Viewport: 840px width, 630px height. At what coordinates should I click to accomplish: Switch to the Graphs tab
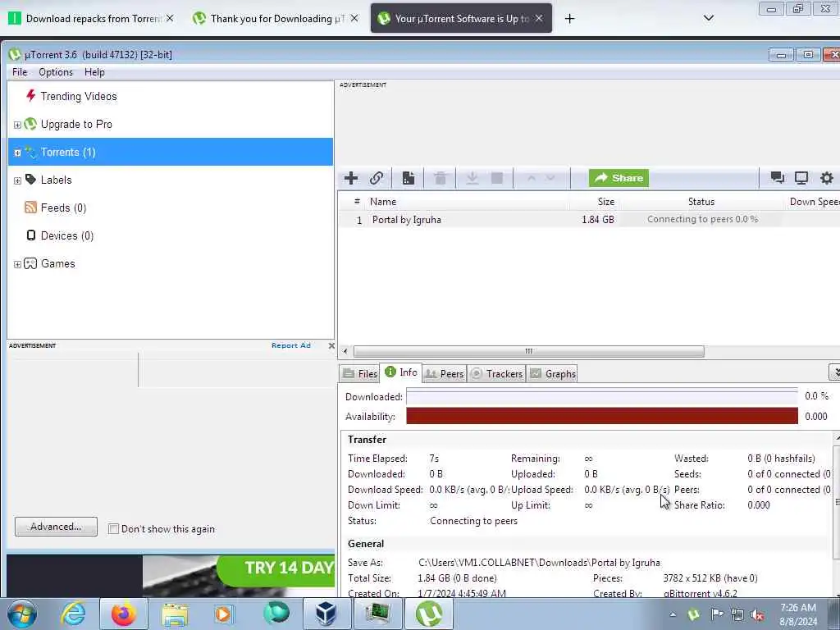pyautogui.click(x=553, y=374)
